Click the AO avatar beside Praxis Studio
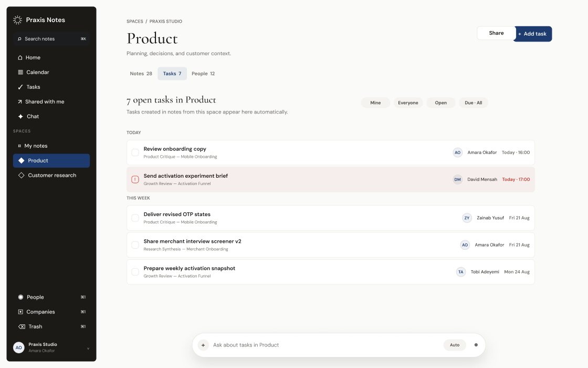Screen dimensions: 588x368 [19, 347]
